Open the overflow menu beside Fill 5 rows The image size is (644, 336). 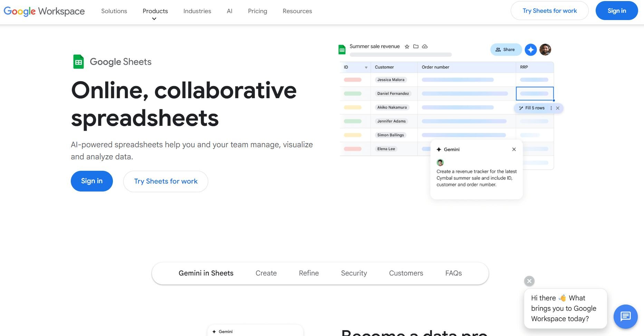coord(551,108)
